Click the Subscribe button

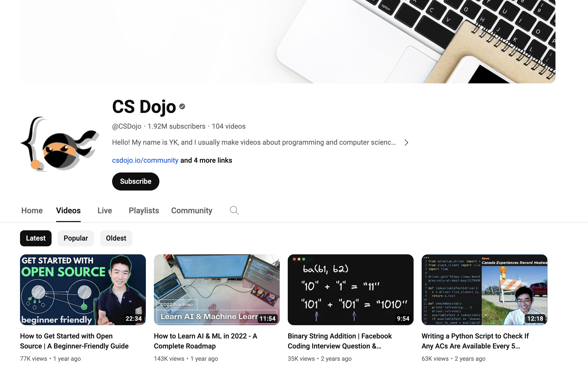(x=135, y=181)
